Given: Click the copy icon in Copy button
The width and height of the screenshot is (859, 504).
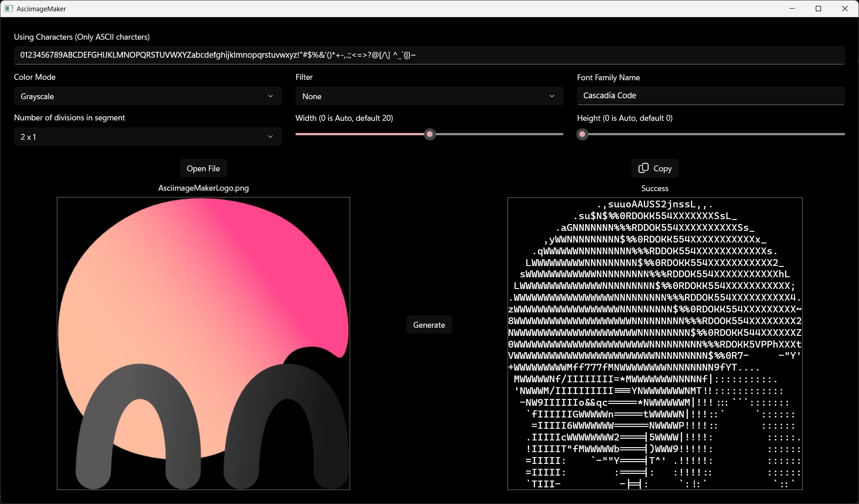Looking at the screenshot, I should click(x=643, y=168).
